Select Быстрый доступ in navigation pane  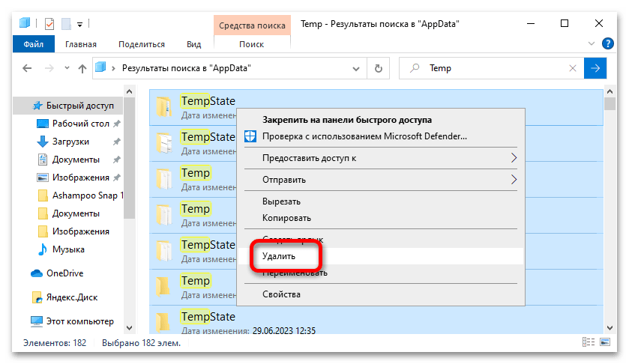68,106
